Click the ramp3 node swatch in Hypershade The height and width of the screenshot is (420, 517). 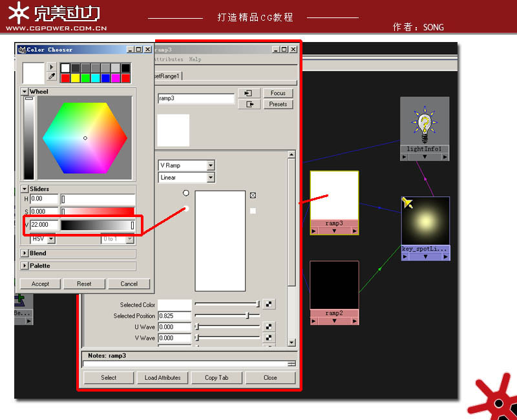click(334, 195)
